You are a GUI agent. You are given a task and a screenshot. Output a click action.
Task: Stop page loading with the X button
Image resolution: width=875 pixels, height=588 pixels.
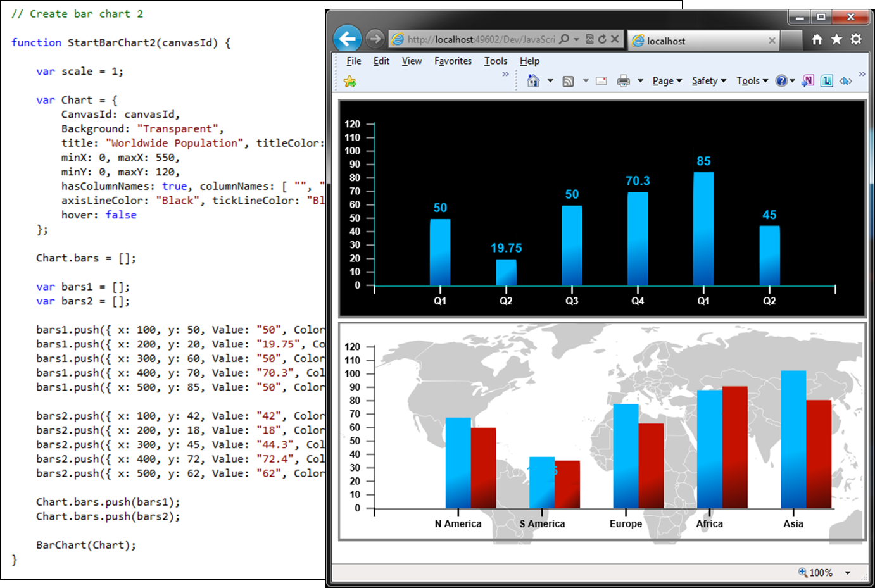[614, 39]
